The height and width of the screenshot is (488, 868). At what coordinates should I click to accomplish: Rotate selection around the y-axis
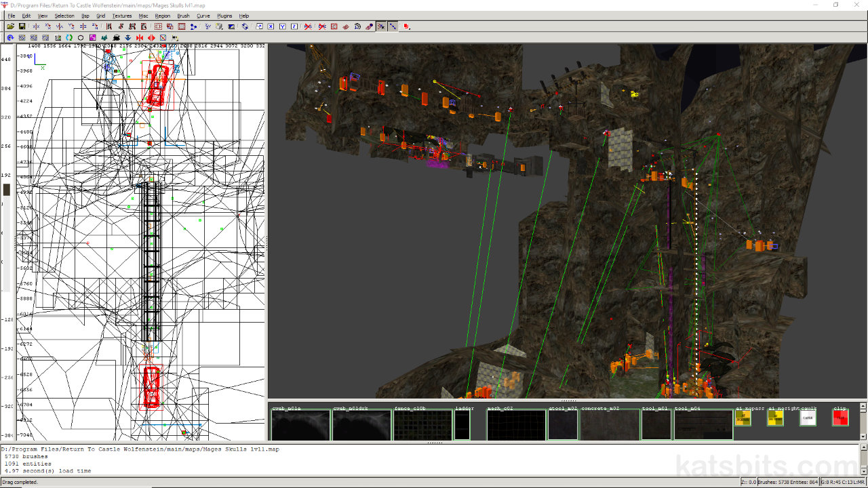[71, 26]
